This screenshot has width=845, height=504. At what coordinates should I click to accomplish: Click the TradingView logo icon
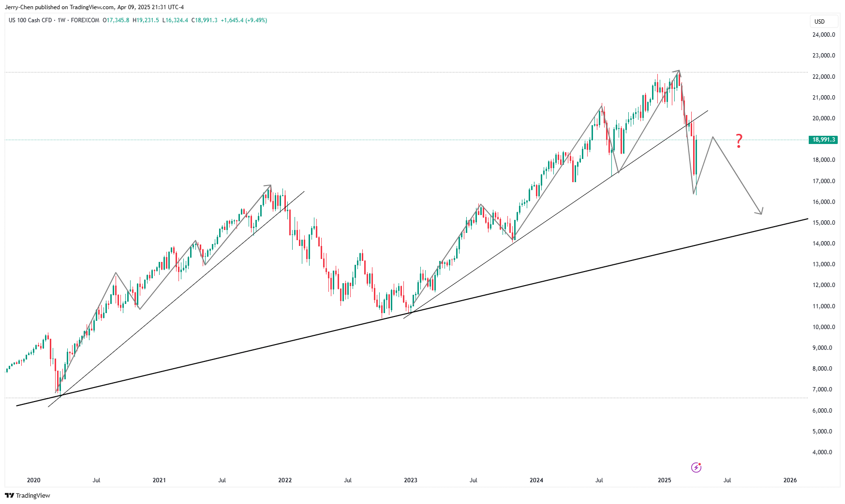point(9,495)
